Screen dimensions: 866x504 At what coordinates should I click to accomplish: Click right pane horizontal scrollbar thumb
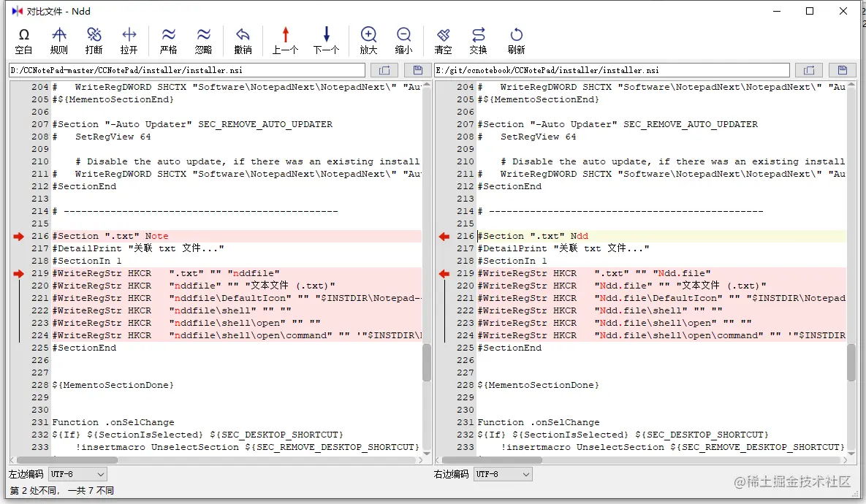[x=492, y=460]
